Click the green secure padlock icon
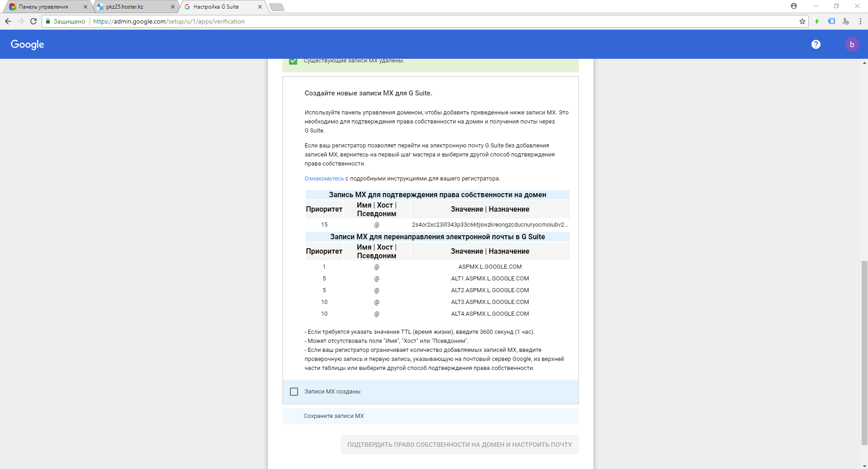Image resolution: width=868 pixels, height=469 pixels. coord(48,21)
